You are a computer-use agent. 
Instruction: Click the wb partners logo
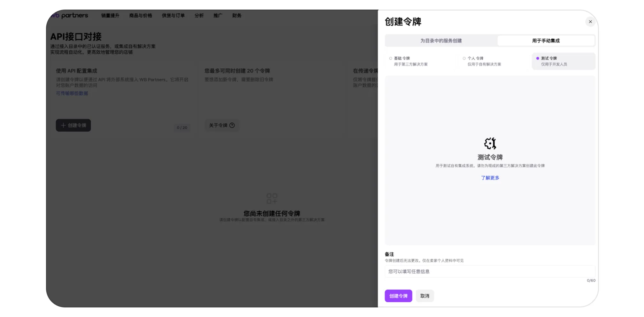(x=69, y=15)
